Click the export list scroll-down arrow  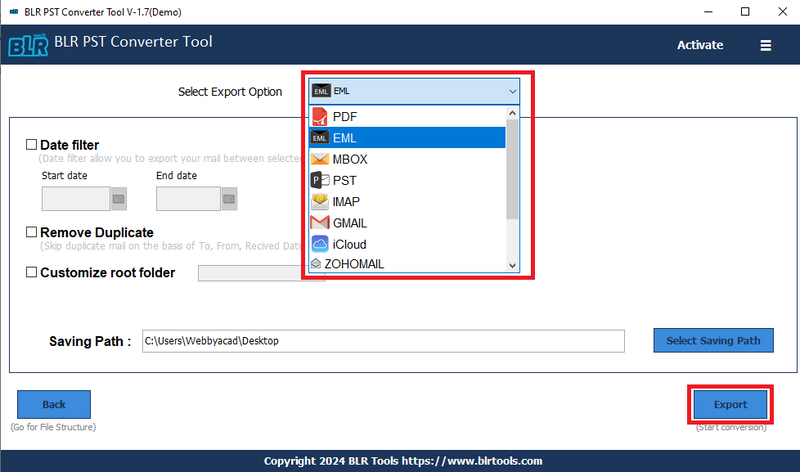pos(512,265)
